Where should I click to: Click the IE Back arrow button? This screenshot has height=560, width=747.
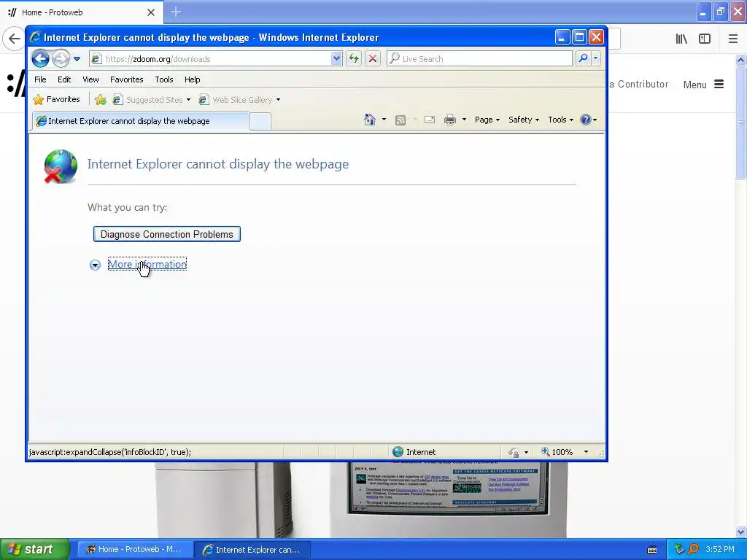[41, 59]
